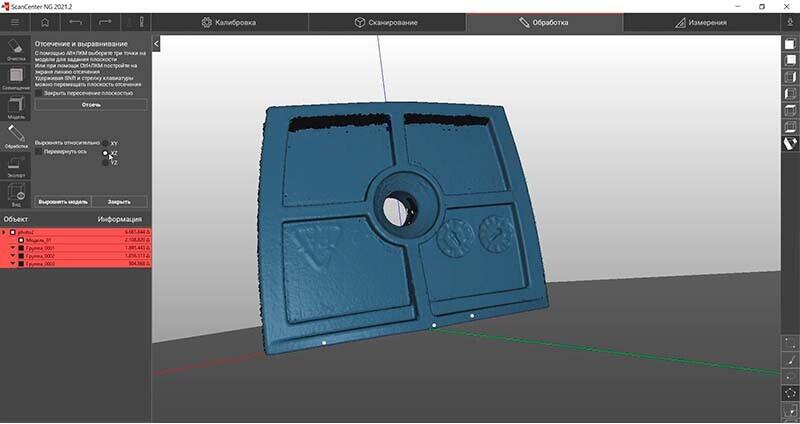Select the Группа_0002 tree row label
This screenshot has height=424, width=800.
pos(41,256)
